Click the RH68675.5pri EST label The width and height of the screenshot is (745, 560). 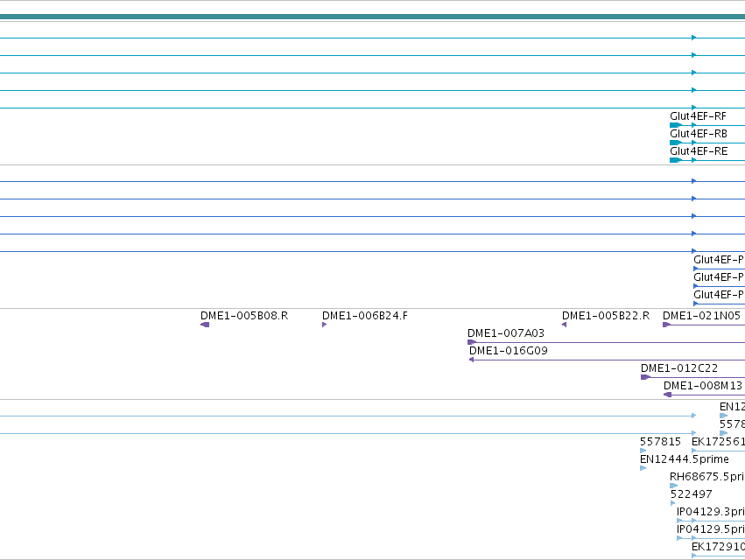point(707,477)
